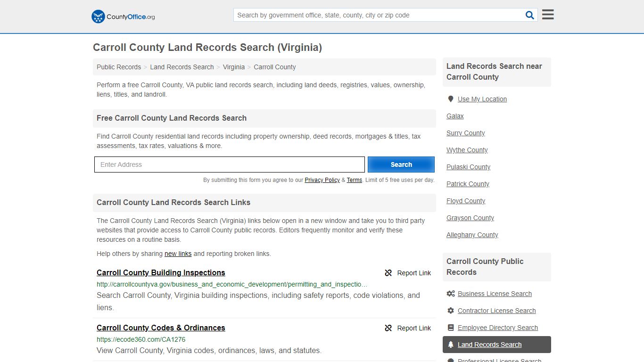
Task: Open the ecode360.com URL
Action: click(x=141, y=339)
